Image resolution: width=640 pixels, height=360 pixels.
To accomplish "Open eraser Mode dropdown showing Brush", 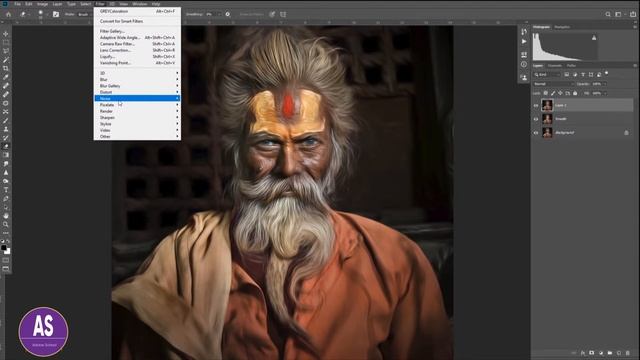I will click(x=84, y=14).
